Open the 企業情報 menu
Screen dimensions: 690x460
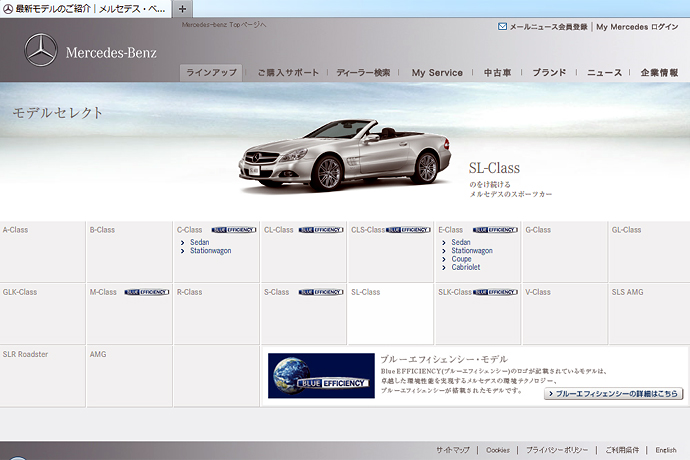point(659,73)
